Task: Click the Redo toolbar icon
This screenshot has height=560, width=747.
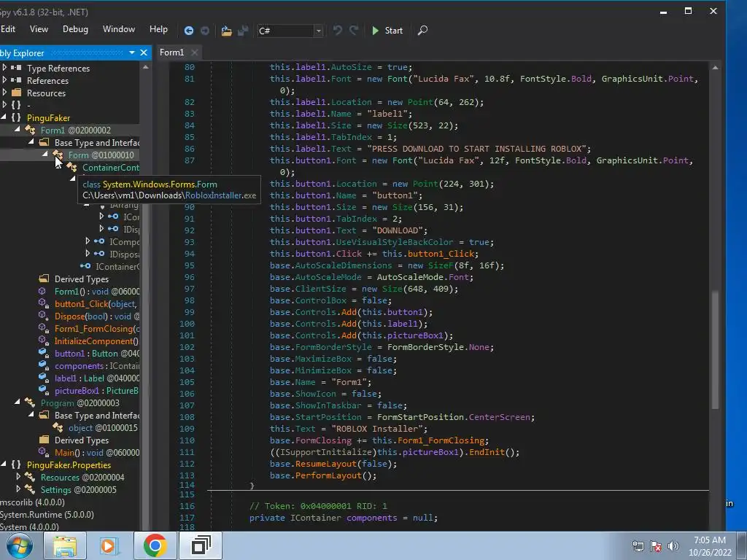Action: tap(354, 31)
